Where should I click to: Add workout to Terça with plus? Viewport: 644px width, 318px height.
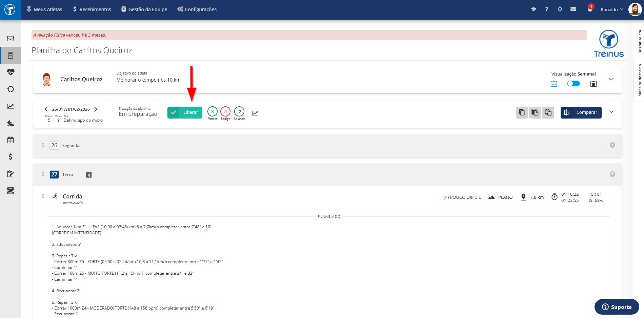(x=612, y=174)
